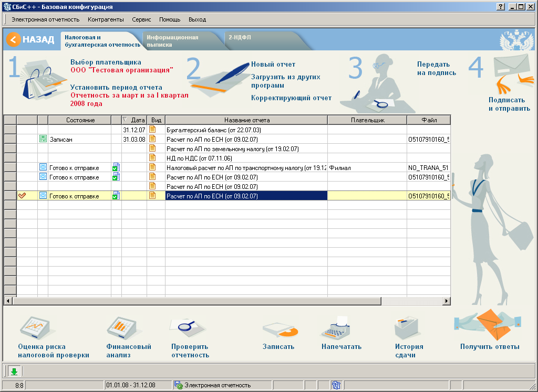Click Установить период отчета link

pos(116,88)
